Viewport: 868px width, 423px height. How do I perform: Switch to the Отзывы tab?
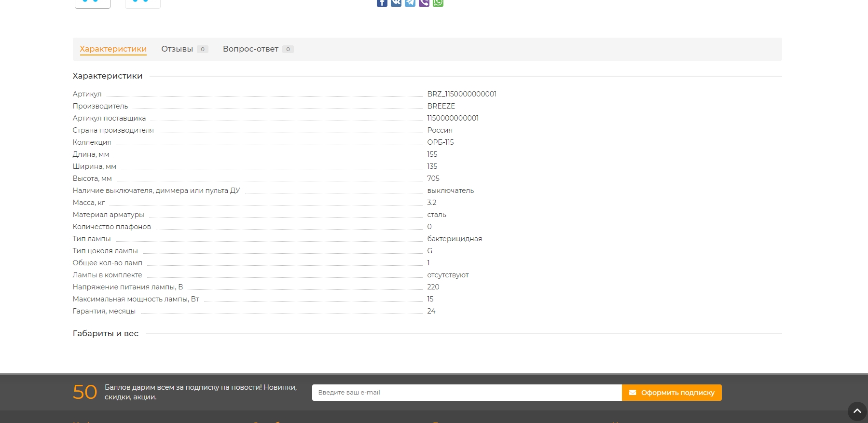click(x=177, y=49)
